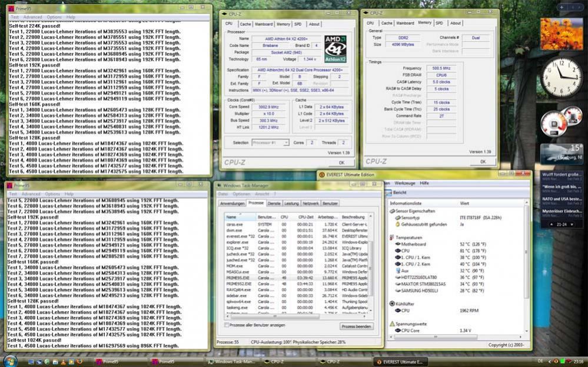Open the Hilfe menu in EVEREST

[424, 183]
